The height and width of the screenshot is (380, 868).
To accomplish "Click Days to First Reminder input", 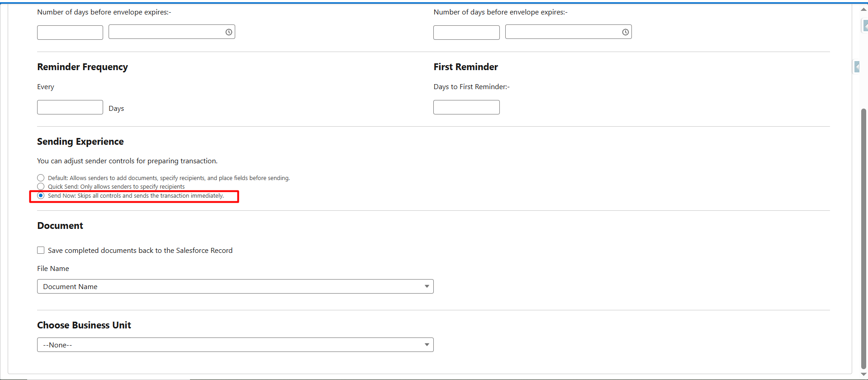I will coord(466,107).
